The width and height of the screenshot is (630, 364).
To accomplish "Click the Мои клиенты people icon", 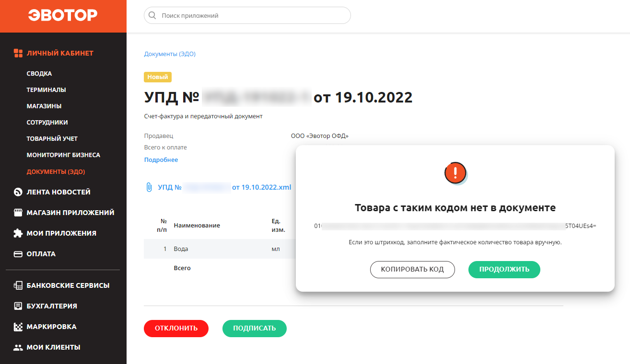I will click(18, 347).
